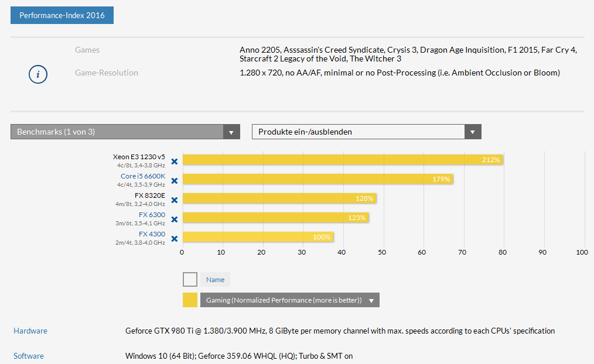Open the FX 4300 product link
The height and width of the screenshot is (364, 594).
coord(152,234)
